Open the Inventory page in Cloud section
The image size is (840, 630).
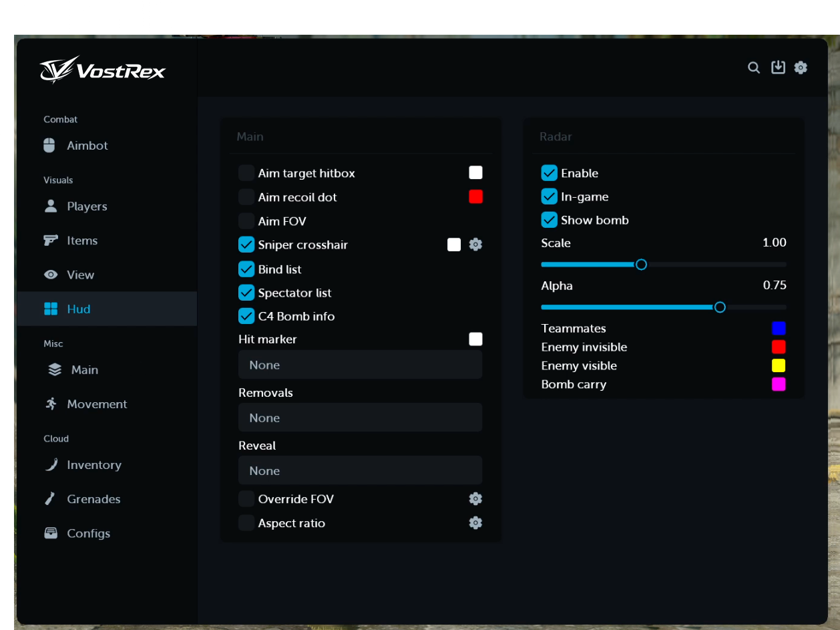[x=94, y=464]
